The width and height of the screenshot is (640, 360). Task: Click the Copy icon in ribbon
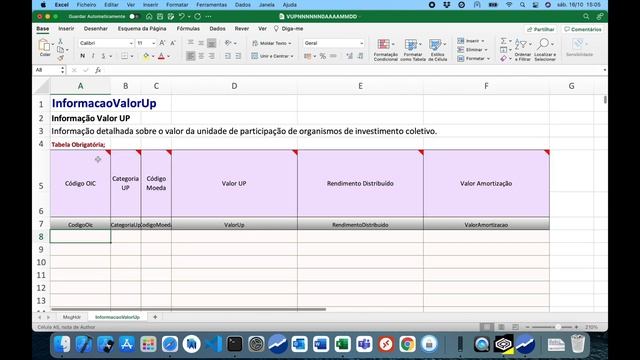(61, 50)
